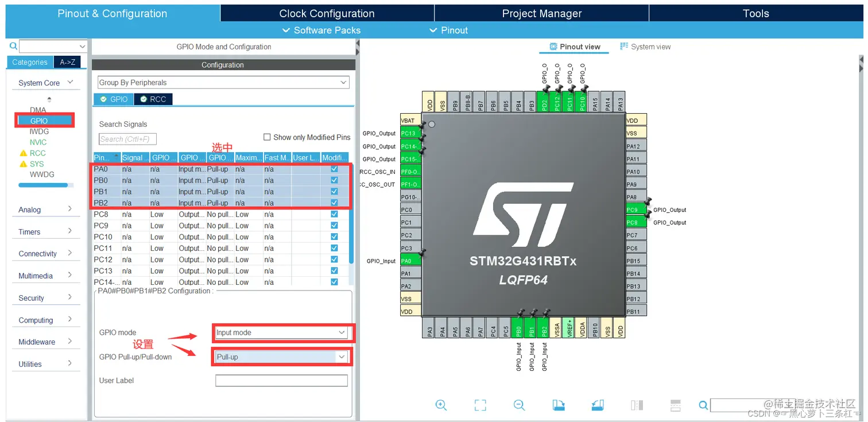Open the Pinout menu
The width and height of the screenshot is (868, 422).
coord(448,30)
